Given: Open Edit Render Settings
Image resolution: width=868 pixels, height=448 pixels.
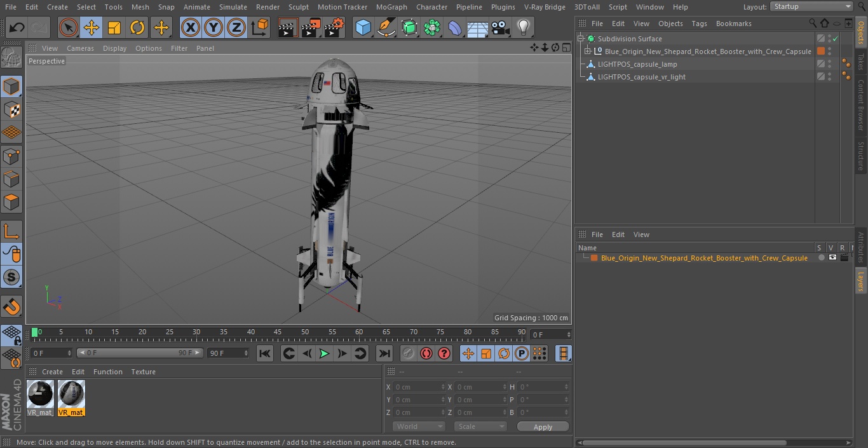Looking at the screenshot, I should (x=334, y=27).
